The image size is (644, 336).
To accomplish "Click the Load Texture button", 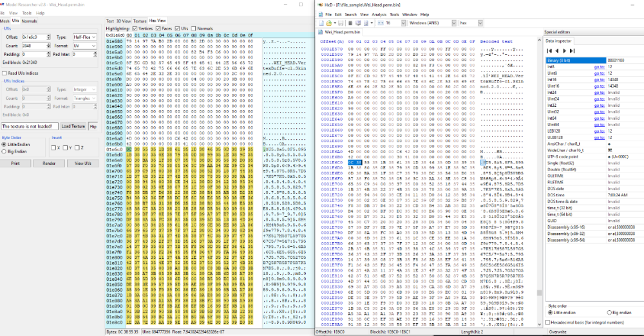I will pyautogui.click(x=73, y=127).
